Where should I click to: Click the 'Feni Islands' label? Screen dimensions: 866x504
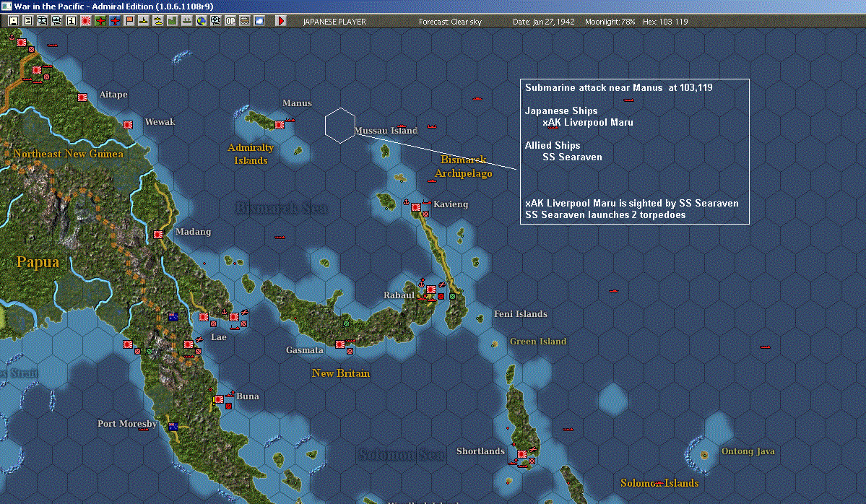(521, 313)
